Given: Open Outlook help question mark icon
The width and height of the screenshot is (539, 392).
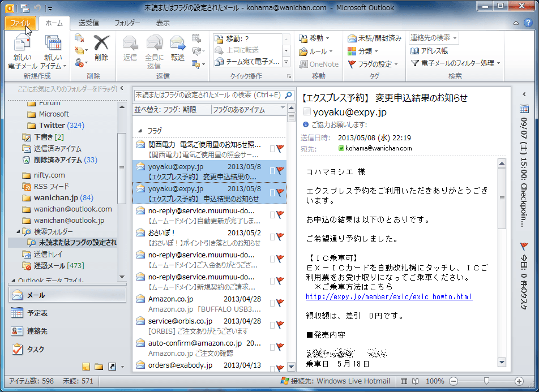Looking at the screenshot, I should click(x=528, y=23).
